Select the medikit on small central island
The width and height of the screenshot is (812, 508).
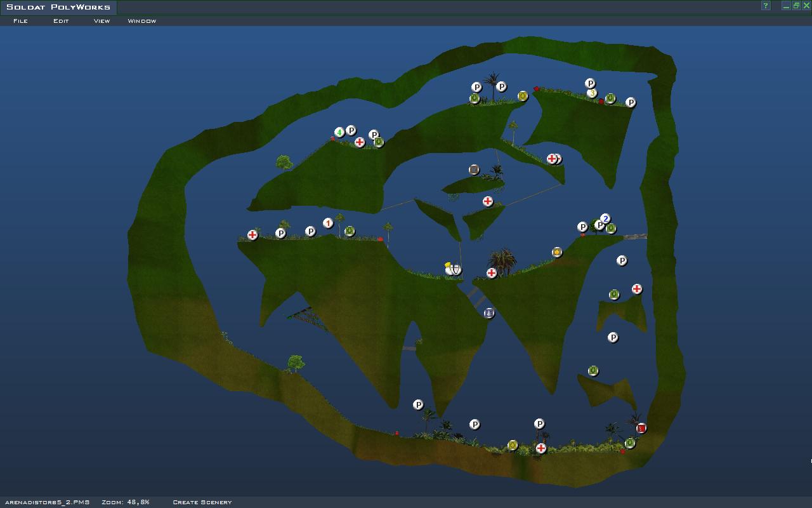[x=488, y=201]
